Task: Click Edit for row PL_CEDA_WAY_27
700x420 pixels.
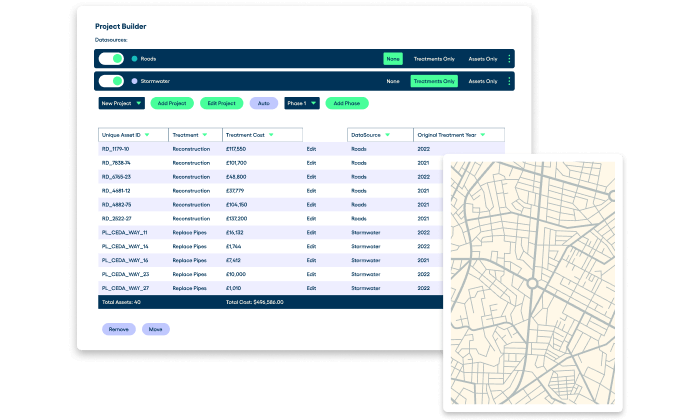Action: pos(311,288)
